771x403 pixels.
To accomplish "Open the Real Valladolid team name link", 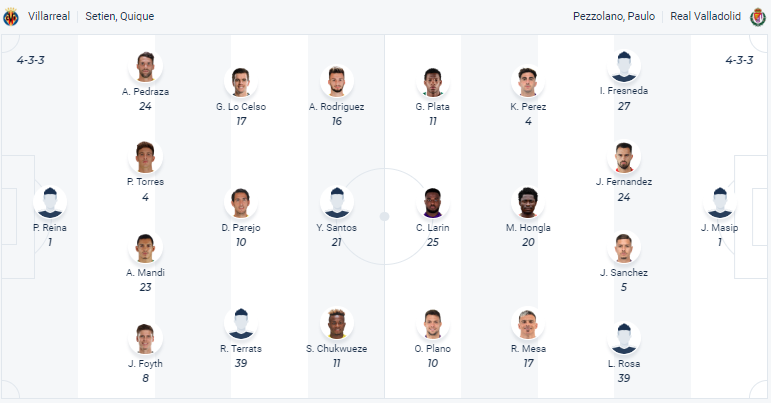I will 705,17.
